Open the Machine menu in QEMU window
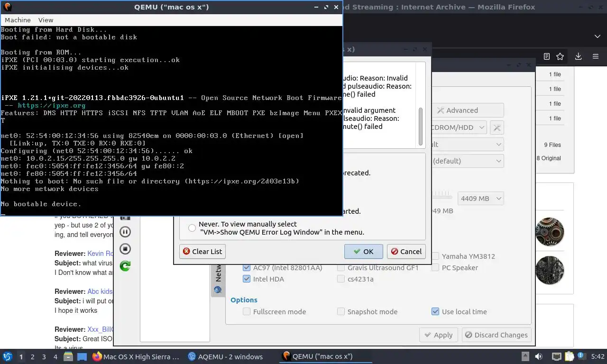 tap(18, 20)
